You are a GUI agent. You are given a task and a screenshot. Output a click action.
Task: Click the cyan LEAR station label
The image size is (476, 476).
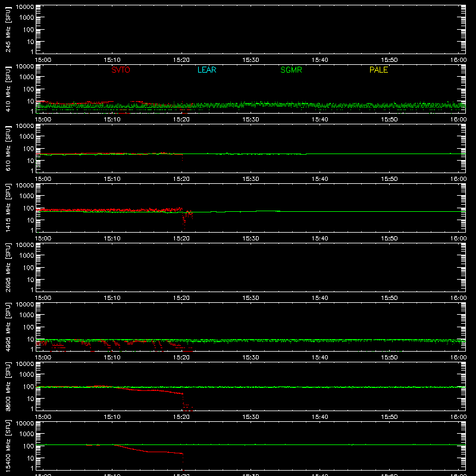[x=206, y=70]
